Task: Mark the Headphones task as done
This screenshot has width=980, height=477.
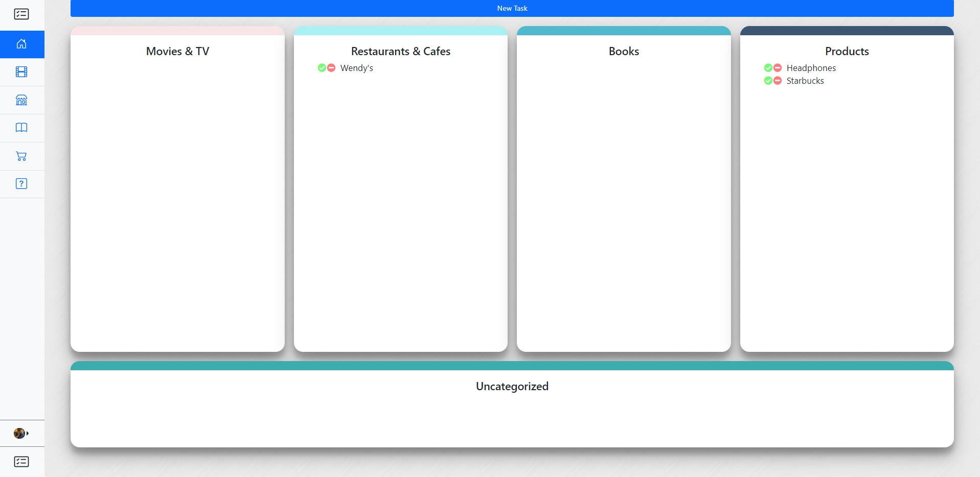Action: point(768,67)
